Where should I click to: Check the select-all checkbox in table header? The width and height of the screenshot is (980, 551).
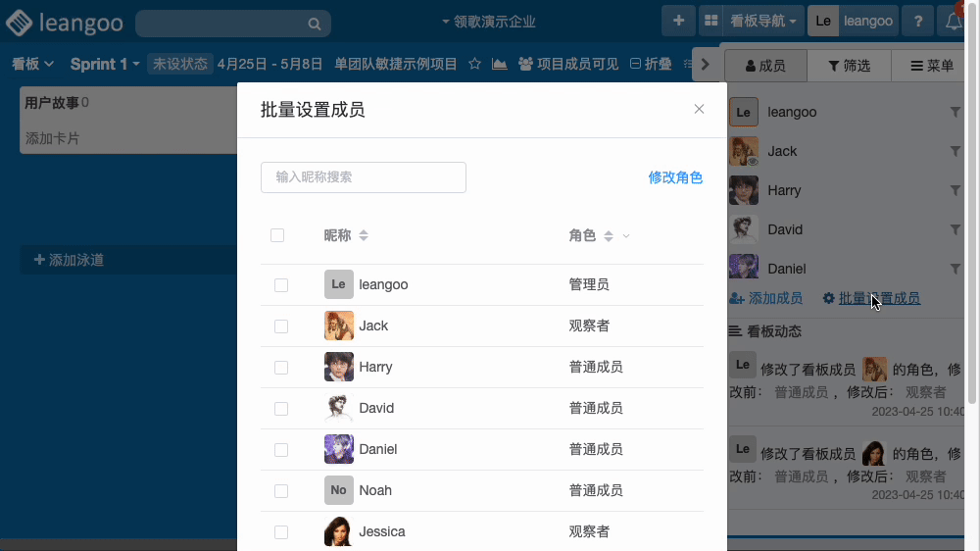coord(277,235)
